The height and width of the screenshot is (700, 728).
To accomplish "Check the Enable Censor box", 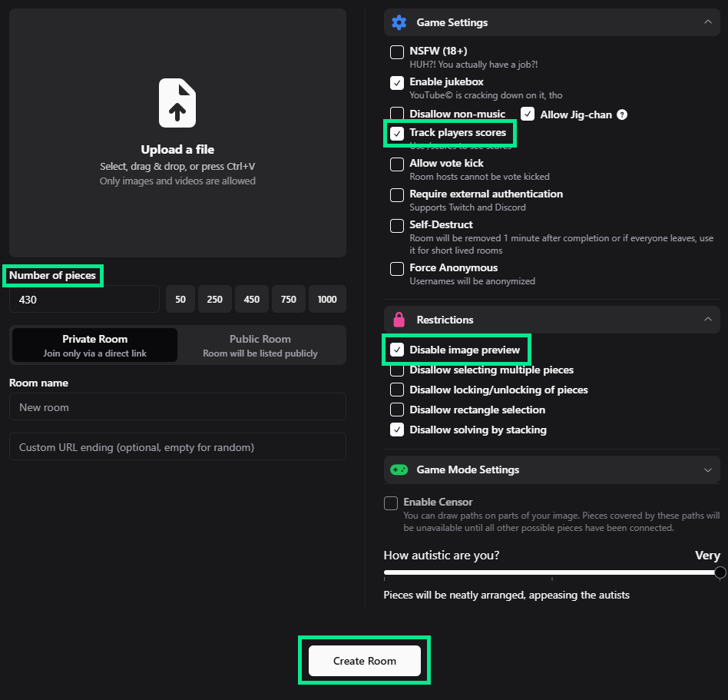I will (391, 503).
